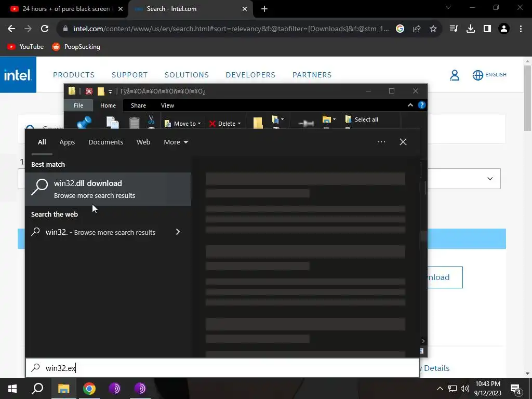Click Explorer help question mark icon
Screen dimensions: 532x399
coord(421,105)
